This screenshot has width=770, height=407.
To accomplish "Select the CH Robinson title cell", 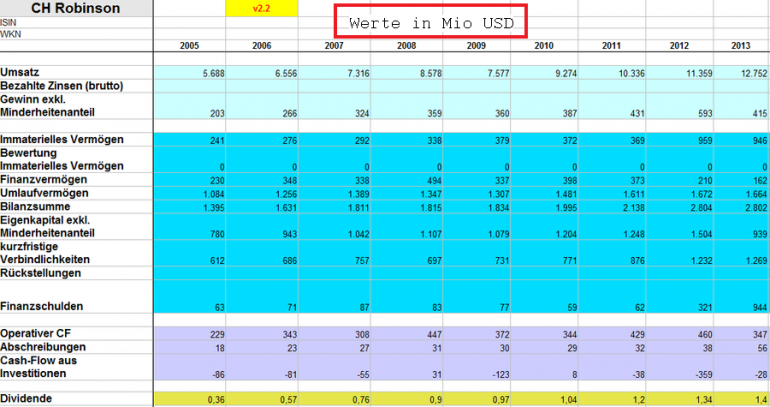I will [76, 8].
